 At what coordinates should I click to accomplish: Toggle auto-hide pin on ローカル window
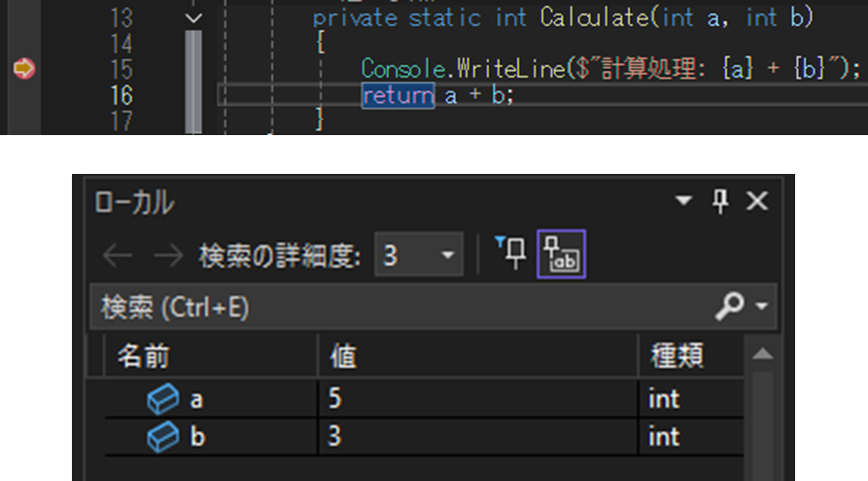(720, 201)
